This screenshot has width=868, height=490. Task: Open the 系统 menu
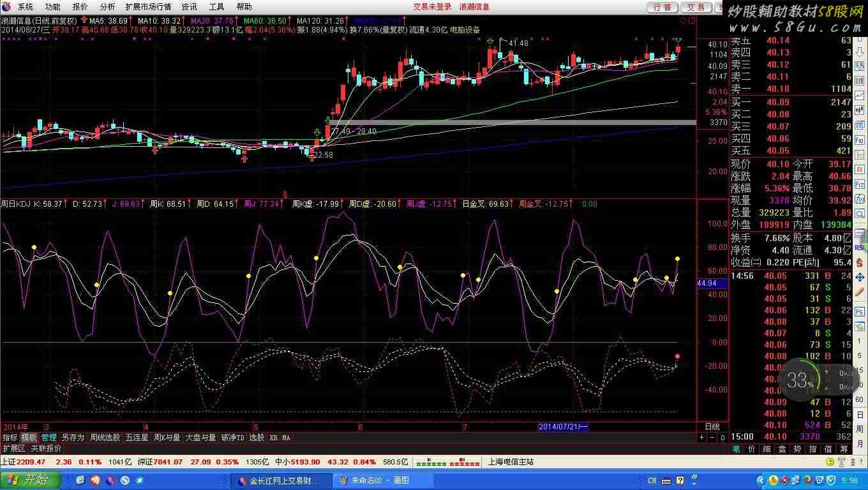[25, 7]
